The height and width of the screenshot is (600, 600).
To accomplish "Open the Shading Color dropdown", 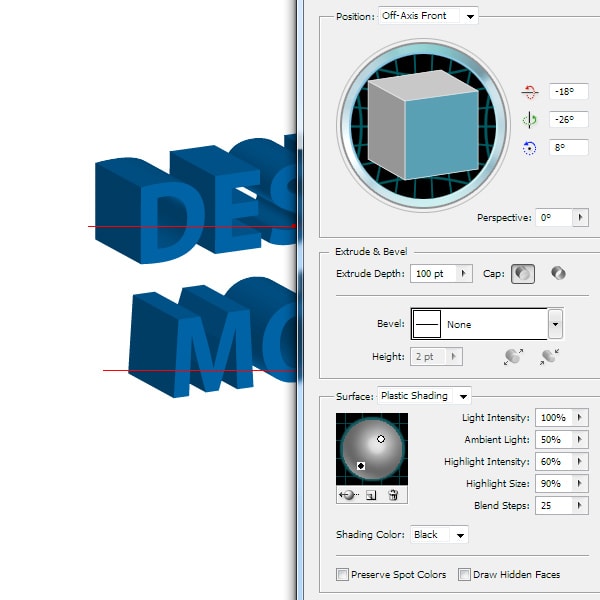I will (x=460, y=535).
